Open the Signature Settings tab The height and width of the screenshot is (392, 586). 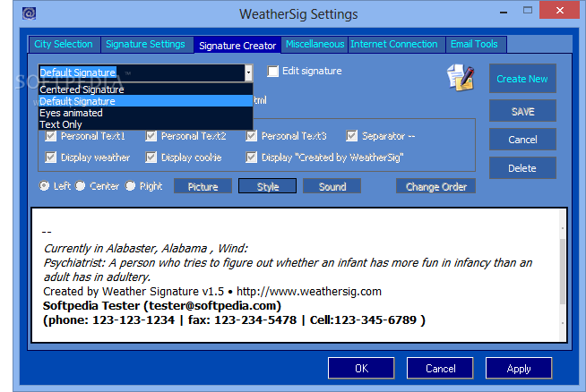click(x=145, y=44)
